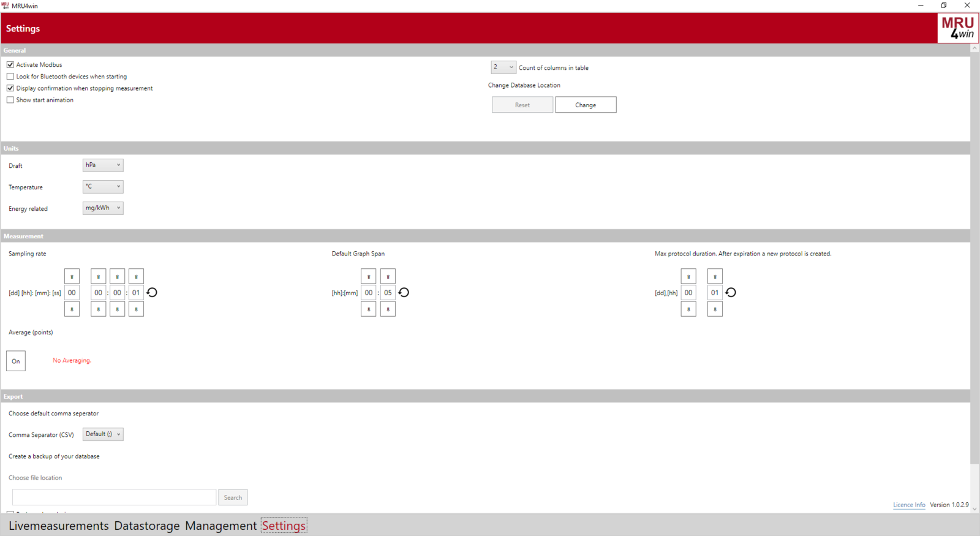Reset the Default Graph Span value
The image size is (980, 536).
pyautogui.click(x=404, y=293)
